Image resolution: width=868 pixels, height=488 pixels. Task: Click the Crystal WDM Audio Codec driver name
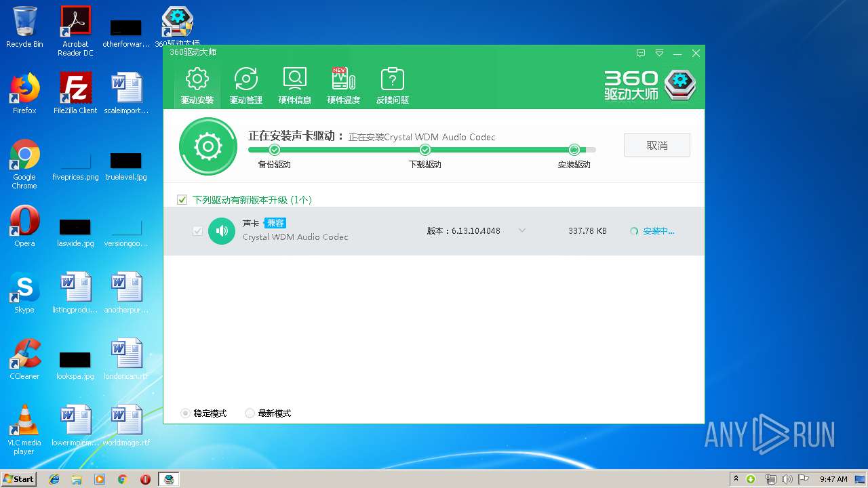tap(296, 237)
